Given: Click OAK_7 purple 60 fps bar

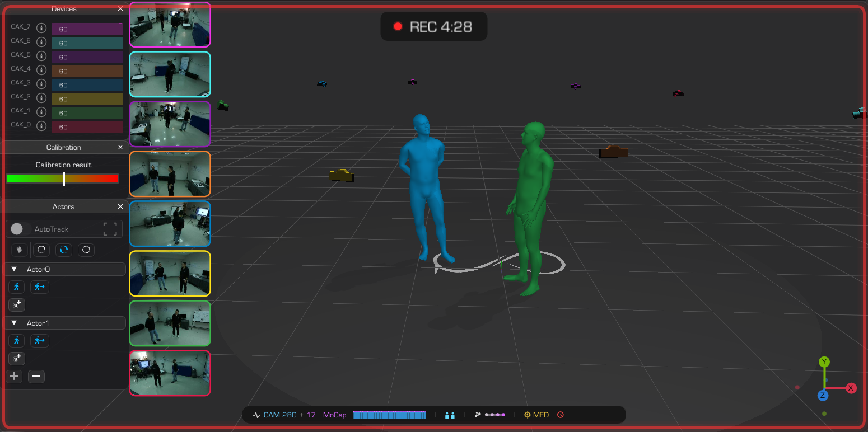Looking at the screenshot, I should 87,29.
